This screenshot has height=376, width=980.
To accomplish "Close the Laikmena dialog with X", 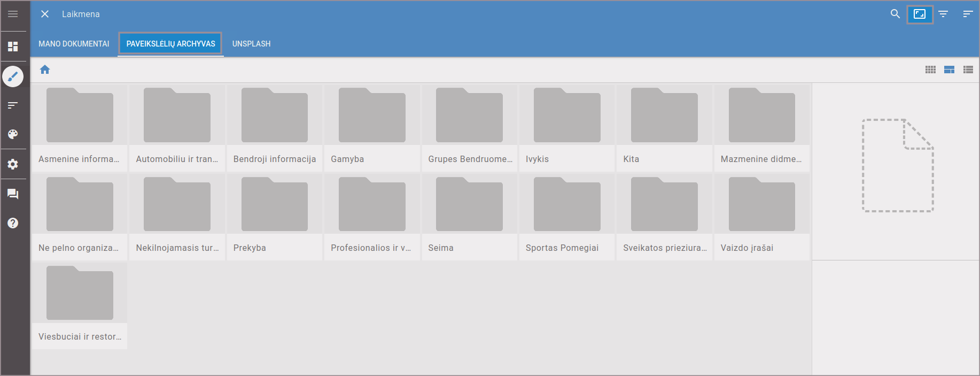I will tap(45, 14).
